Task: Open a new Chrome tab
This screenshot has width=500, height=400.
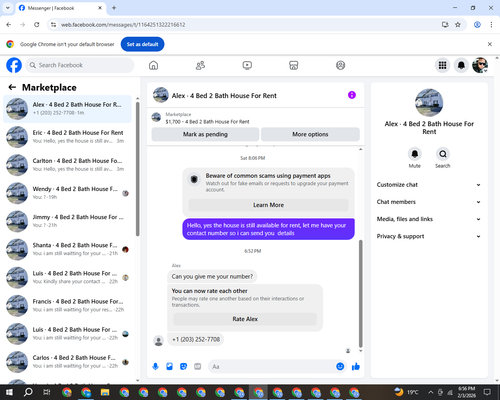Action: [x=114, y=8]
